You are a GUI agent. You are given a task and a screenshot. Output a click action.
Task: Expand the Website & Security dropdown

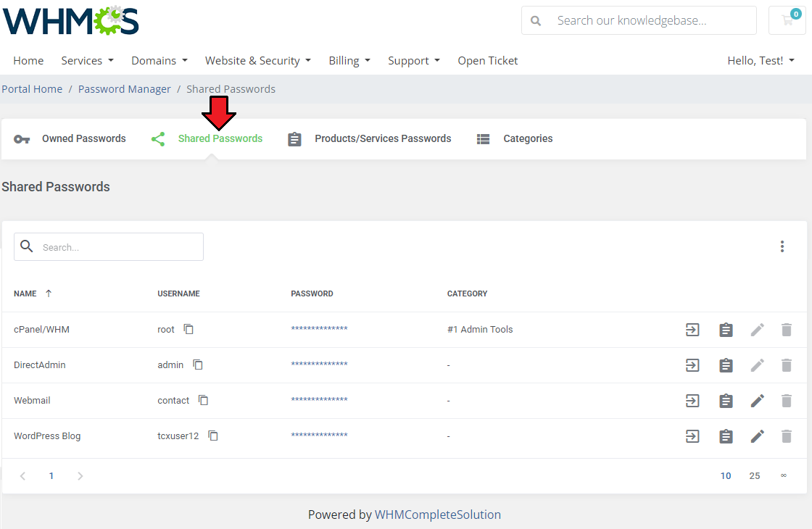coord(258,61)
